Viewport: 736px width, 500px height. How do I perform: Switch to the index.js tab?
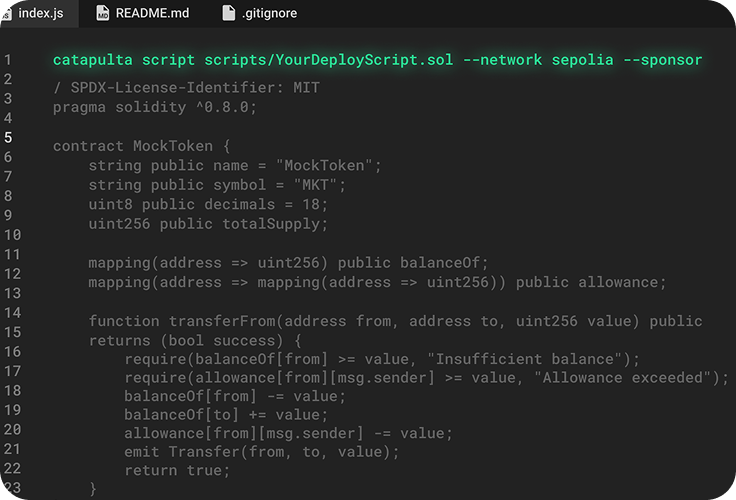(x=39, y=13)
